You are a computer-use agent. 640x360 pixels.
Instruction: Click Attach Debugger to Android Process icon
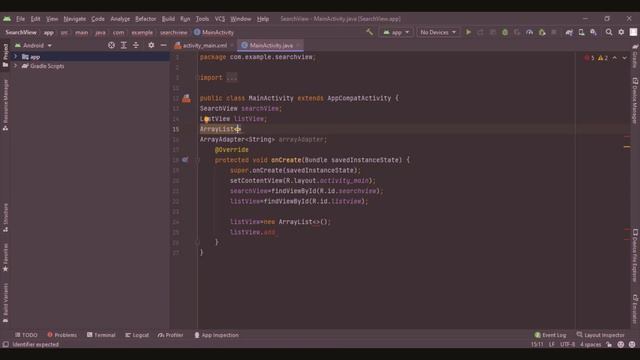[x=542, y=32]
